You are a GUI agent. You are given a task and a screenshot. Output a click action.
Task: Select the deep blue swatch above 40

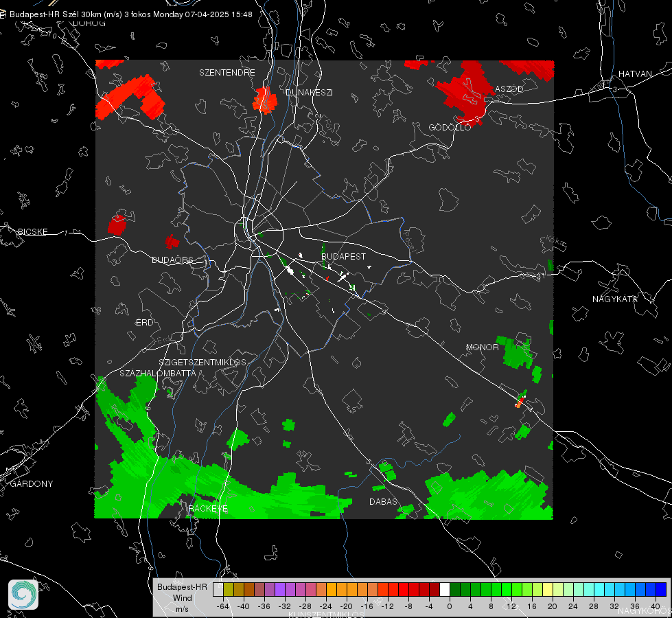tap(661, 590)
